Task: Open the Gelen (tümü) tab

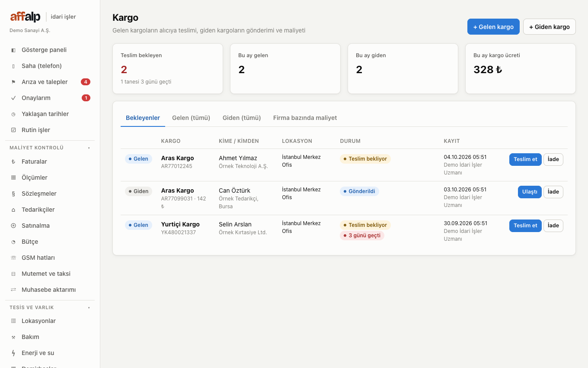Action: click(x=191, y=118)
